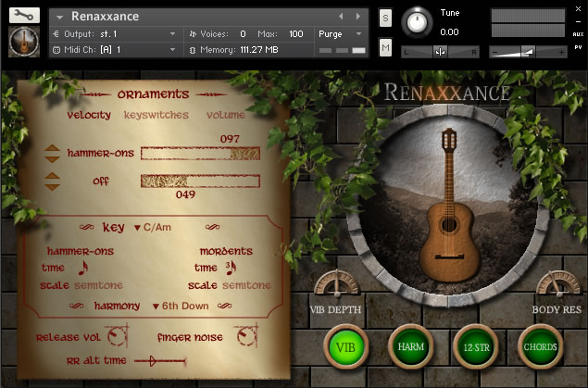Click the output icon beside Output label
The height and width of the screenshot is (388, 588).
pos(56,34)
